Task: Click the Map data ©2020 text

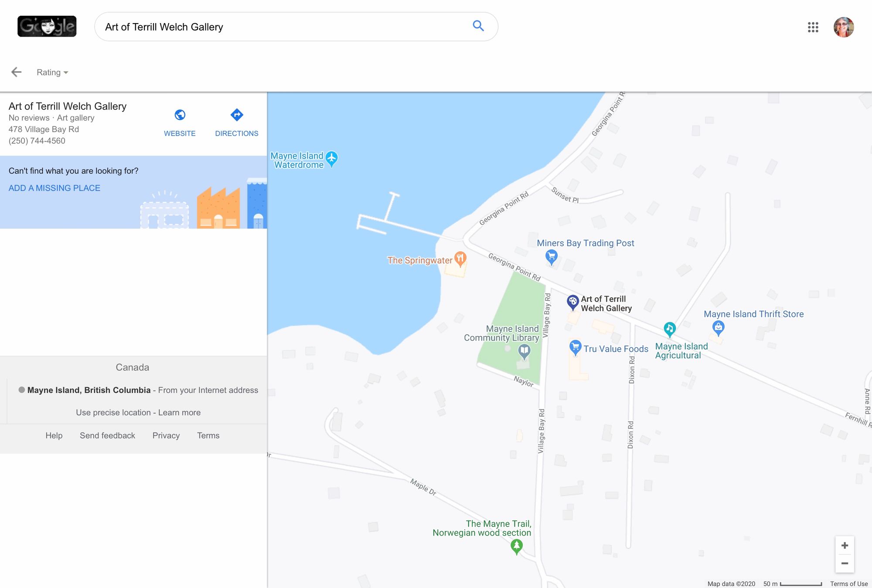Action: (x=731, y=584)
